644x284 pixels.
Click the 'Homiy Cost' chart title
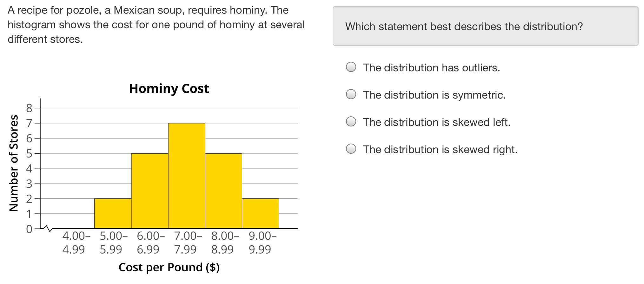[x=169, y=88]
